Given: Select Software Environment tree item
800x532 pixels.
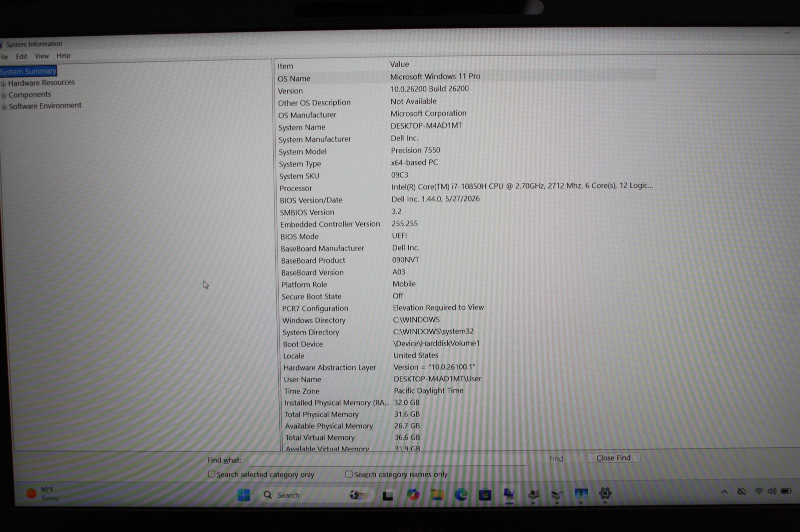Looking at the screenshot, I should [x=45, y=105].
